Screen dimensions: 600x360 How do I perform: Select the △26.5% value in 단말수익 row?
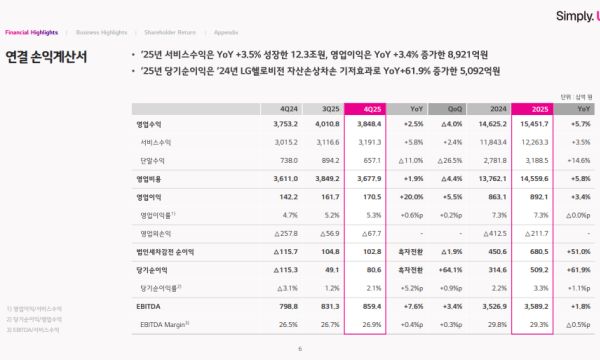tap(450, 160)
